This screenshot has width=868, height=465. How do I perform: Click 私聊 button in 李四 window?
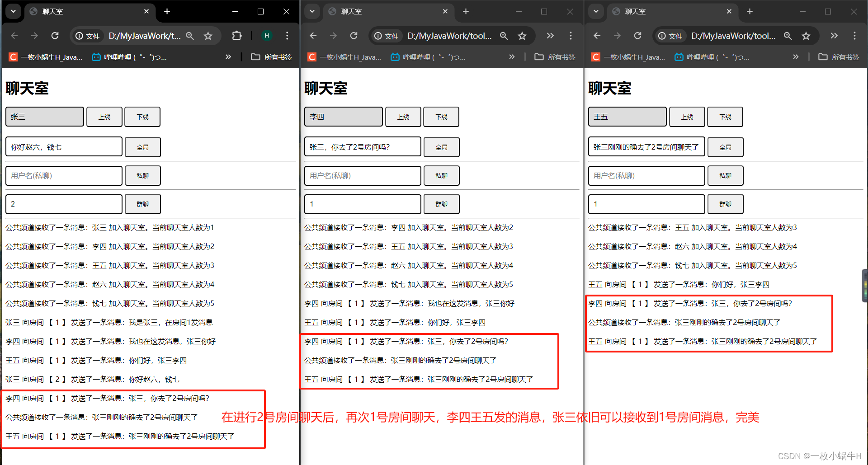(442, 176)
